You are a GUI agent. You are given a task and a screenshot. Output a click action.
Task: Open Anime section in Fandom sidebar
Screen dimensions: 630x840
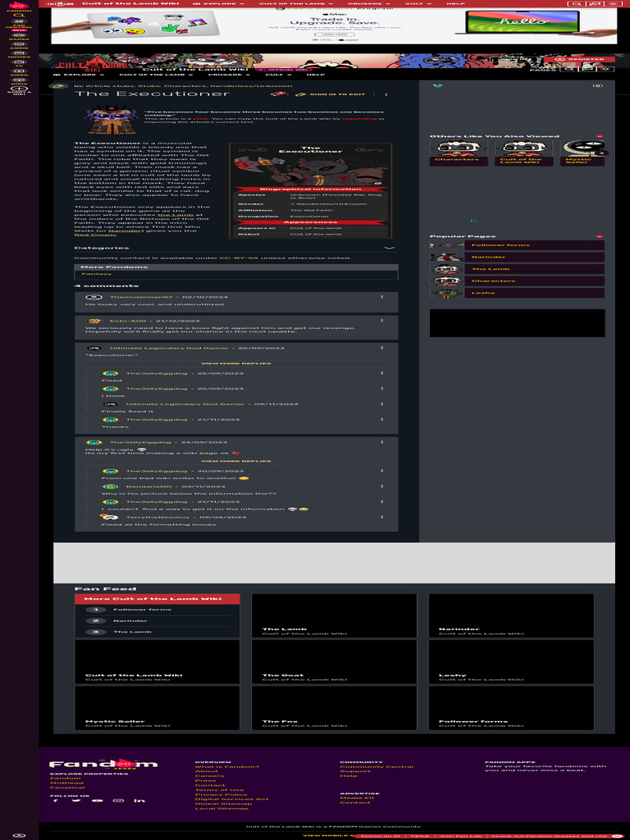(x=19, y=44)
